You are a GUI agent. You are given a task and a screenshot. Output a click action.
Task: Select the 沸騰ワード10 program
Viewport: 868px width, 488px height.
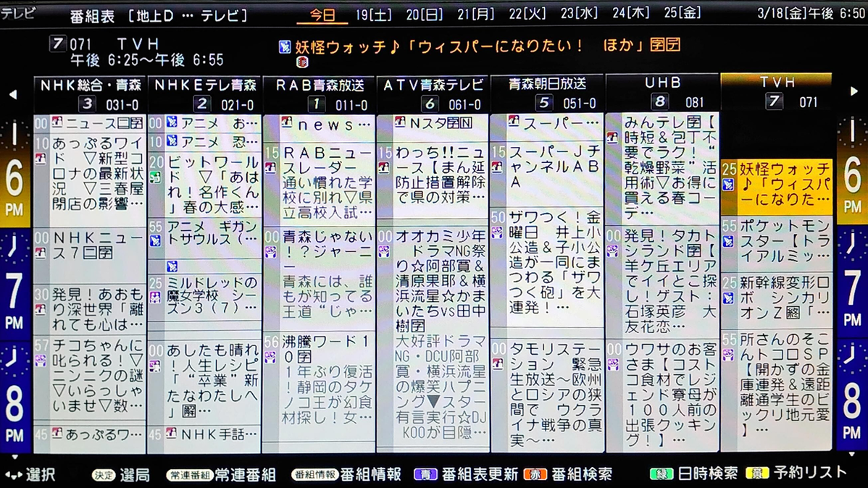(x=319, y=387)
